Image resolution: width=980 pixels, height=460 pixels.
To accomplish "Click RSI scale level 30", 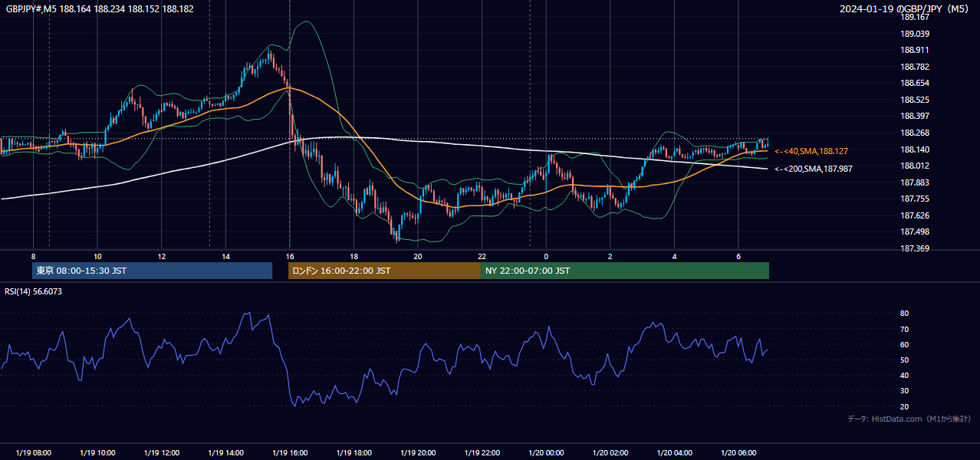I will tap(904, 391).
